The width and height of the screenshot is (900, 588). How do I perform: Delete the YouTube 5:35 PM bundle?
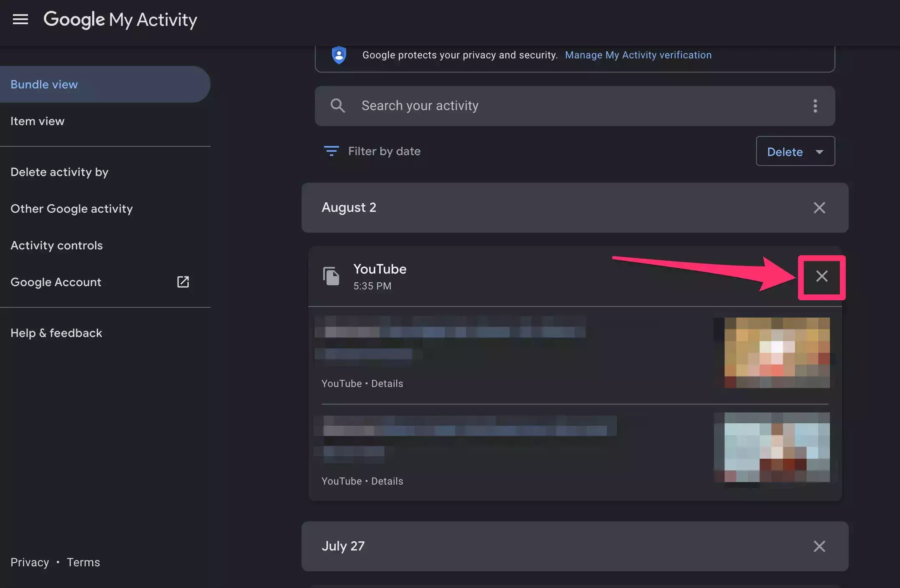pyautogui.click(x=822, y=276)
